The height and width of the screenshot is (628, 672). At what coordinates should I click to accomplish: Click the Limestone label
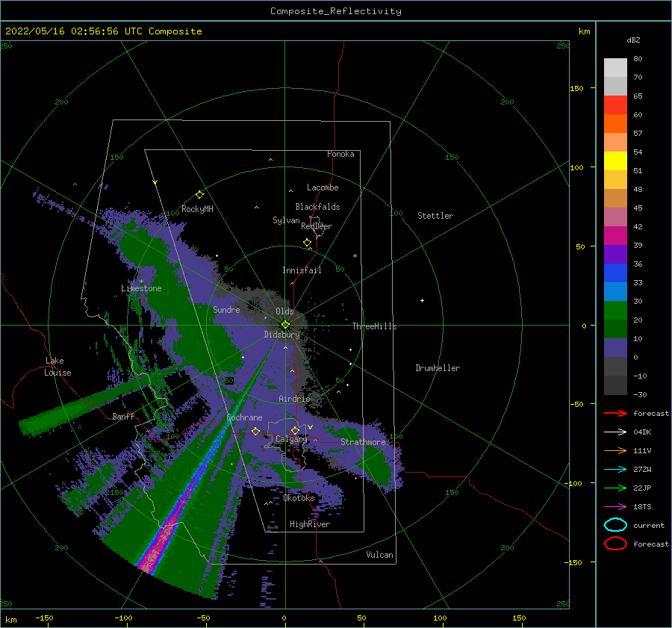141,288
